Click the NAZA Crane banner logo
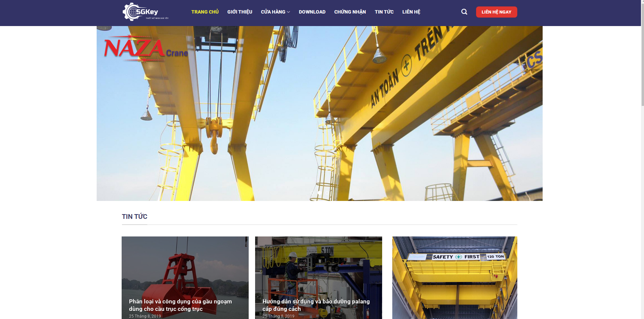The height and width of the screenshot is (319, 644). point(146,48)
